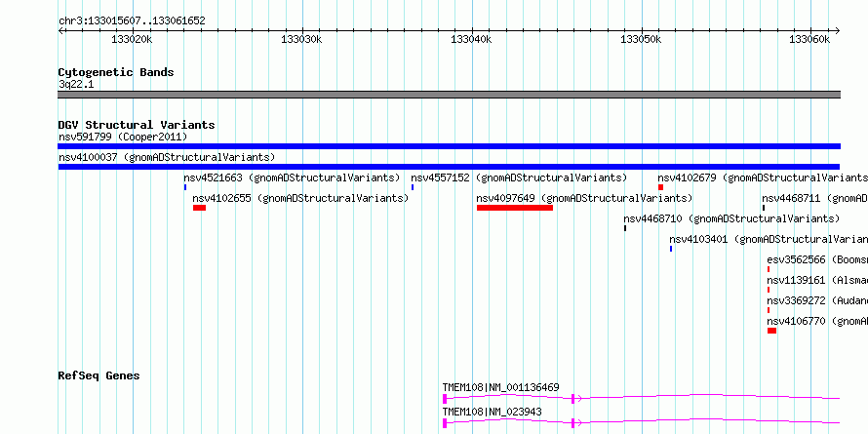Click the nsv4102679 variant label

coord(763,178)
